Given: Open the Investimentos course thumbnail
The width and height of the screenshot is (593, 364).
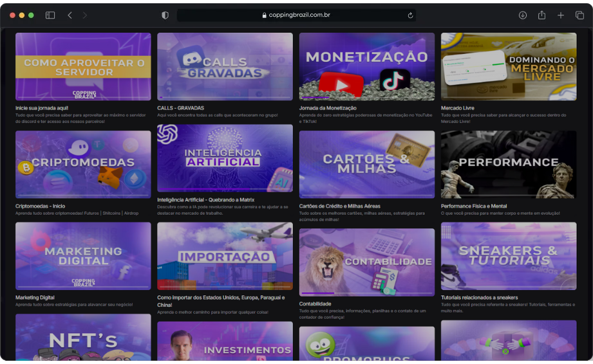Looking at the screenshot, I should coord(225,341).
